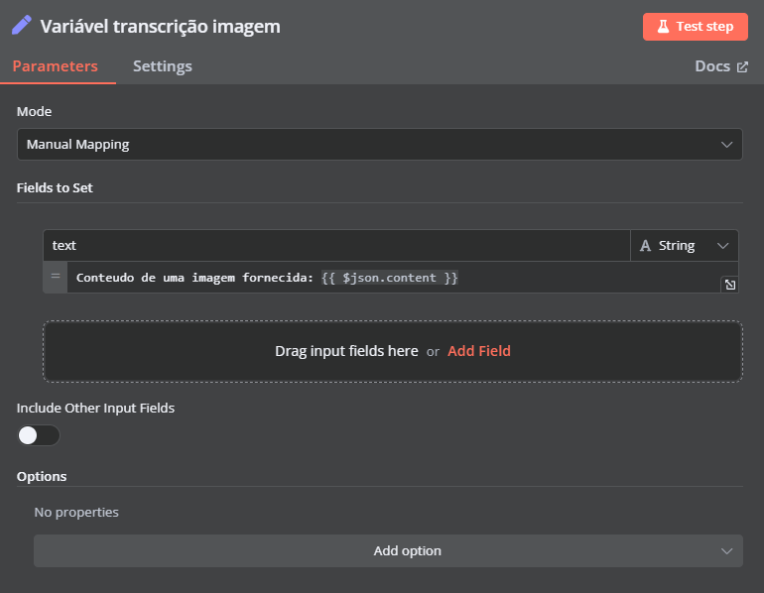This screenshot has width=764, height=593.
Task: Click the {{ $json.content }} expression token
Action: pyautogui.click(x=390, y=277)
